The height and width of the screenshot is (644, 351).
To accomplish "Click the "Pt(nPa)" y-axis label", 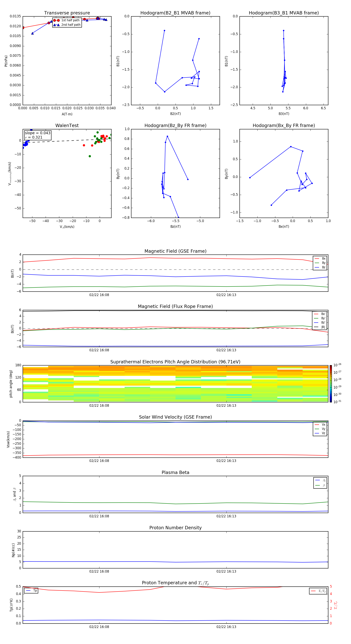I will click(x=6, y=61).
